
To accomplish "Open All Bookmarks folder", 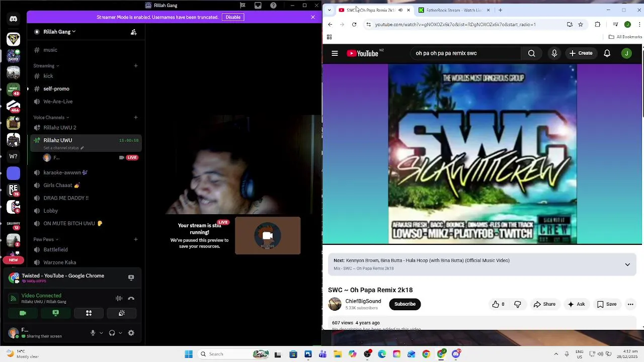I will point(625,37).
